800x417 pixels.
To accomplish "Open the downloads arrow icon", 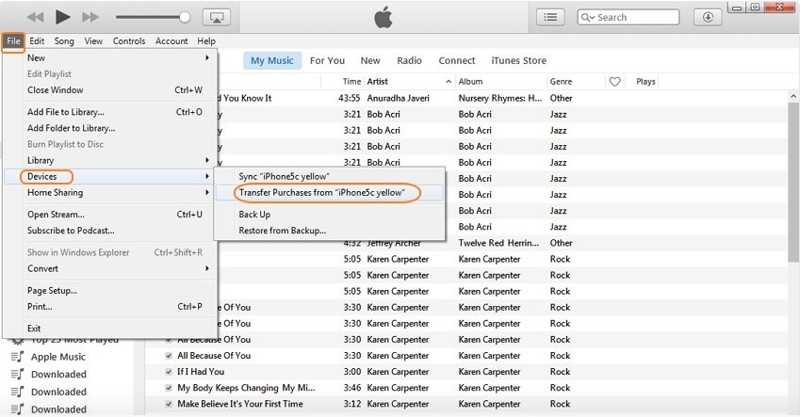I will tap(708, 17).
